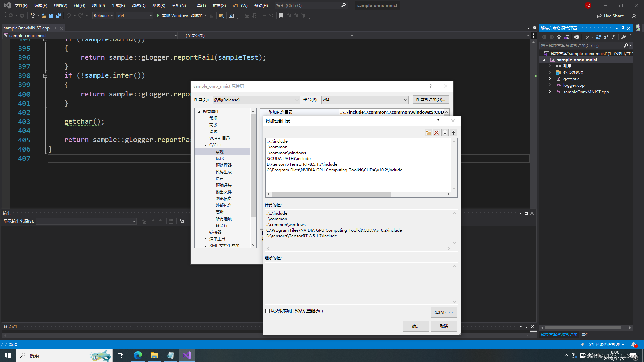Open the 项目(P) menu

point(98,5)
